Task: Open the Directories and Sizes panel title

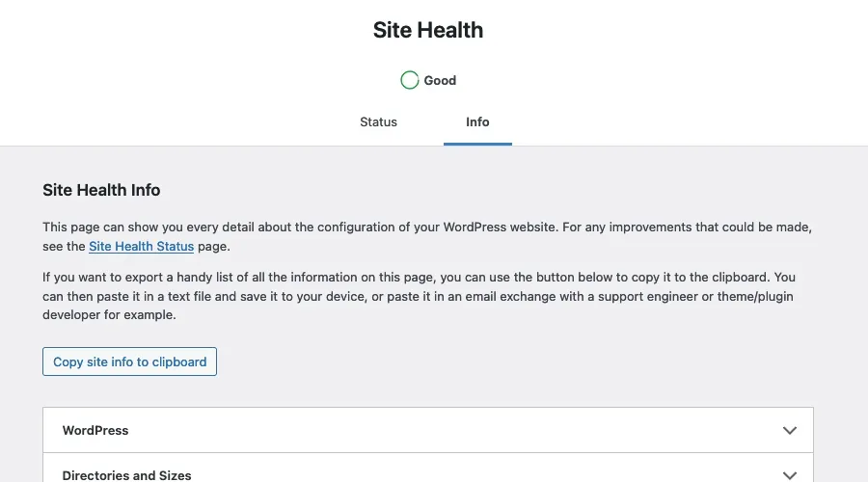Action: [x=126, y=475]
